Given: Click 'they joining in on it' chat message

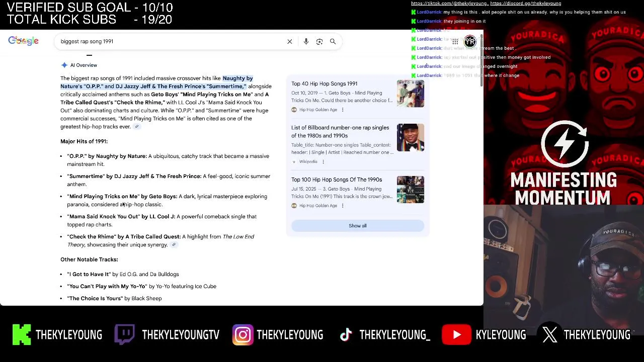Looking at the screenshot, I should click(464, 21).
